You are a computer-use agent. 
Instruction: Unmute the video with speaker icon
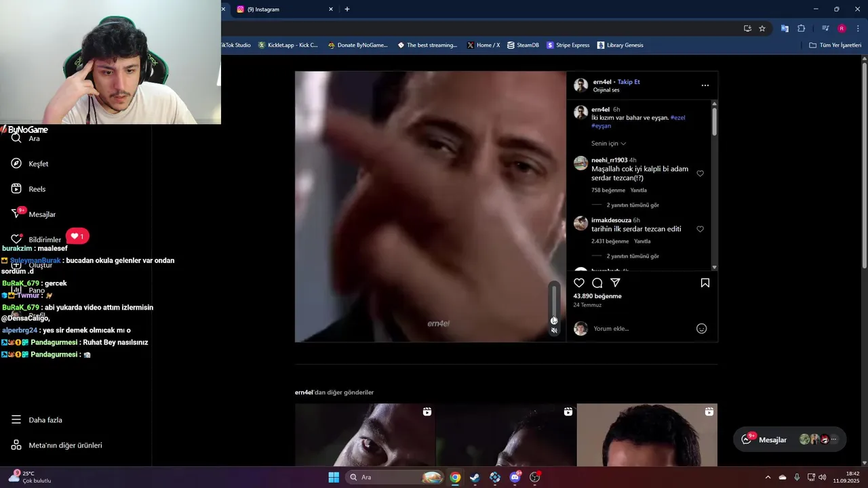(x=554, y=331)
